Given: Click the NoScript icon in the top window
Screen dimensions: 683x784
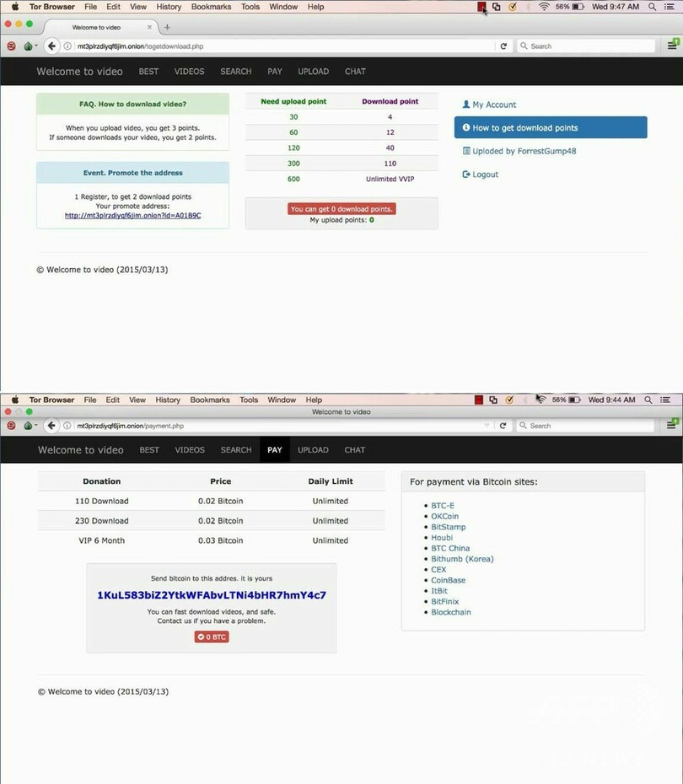Looking at the screenshot, I should pos(11,46).
